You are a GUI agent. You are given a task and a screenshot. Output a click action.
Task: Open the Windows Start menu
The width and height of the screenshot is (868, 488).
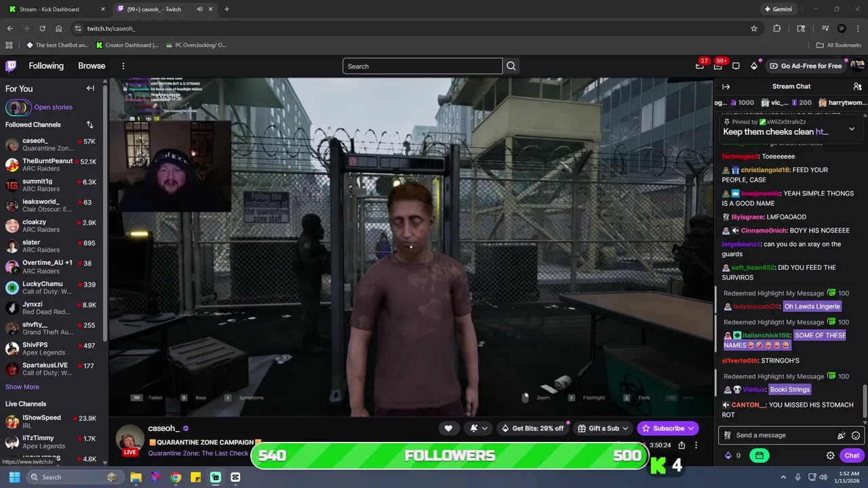(x=14, y=477)
